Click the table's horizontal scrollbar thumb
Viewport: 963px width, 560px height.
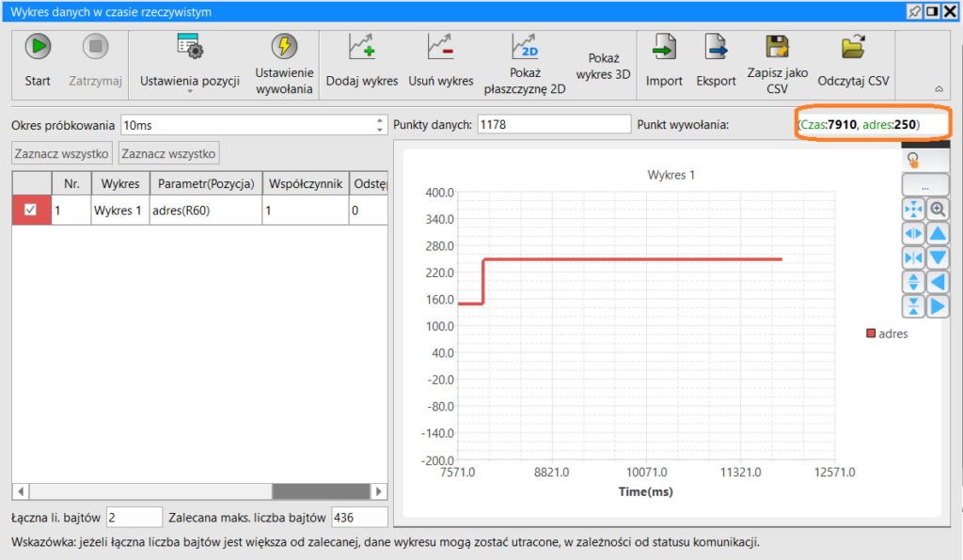321,491
